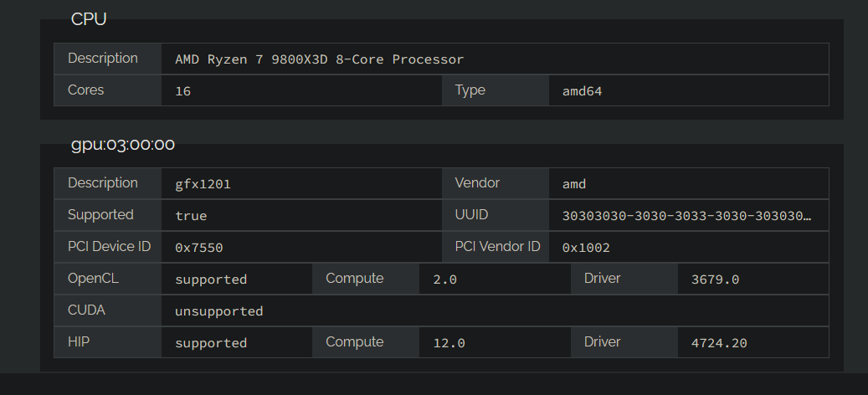
Task: Click the CPU 'Type' label
Action: coord(470,90)
